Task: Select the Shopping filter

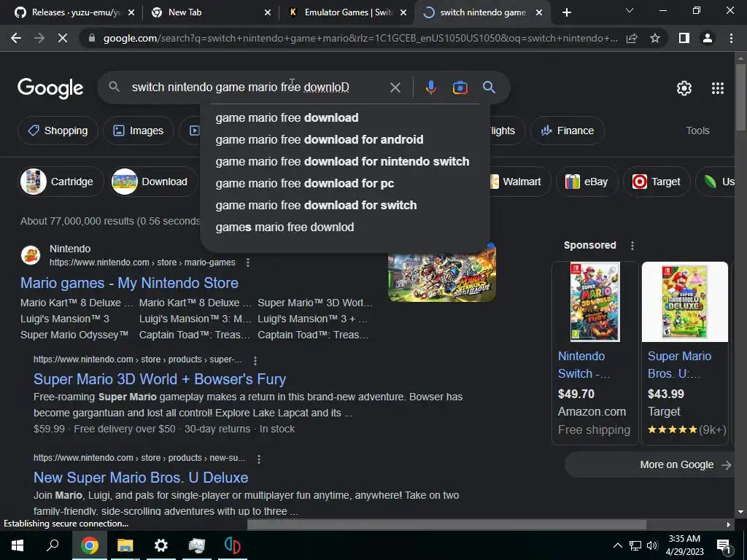Action: coord(58,131)
